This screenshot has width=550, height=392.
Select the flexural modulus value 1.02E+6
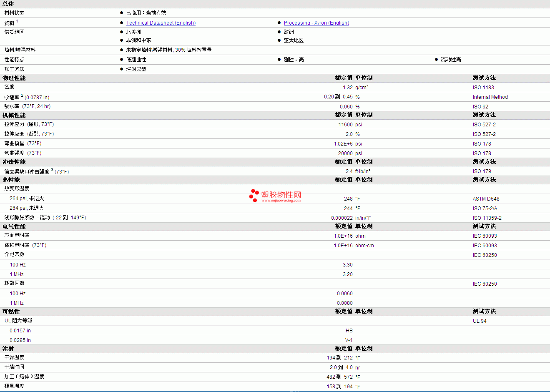(343, 144)
